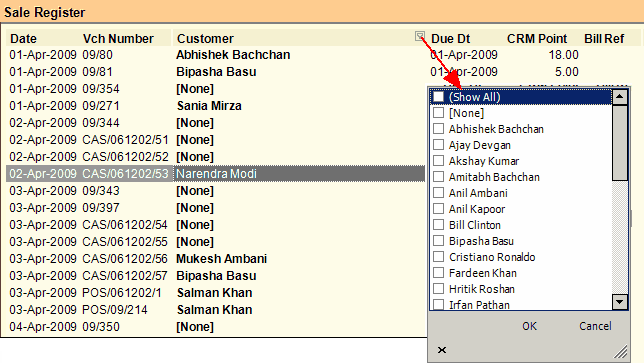Click the CRM Point column header
The width and height of the screenshot is (644, 363).
pyautogui.click(x=536, y=39)
